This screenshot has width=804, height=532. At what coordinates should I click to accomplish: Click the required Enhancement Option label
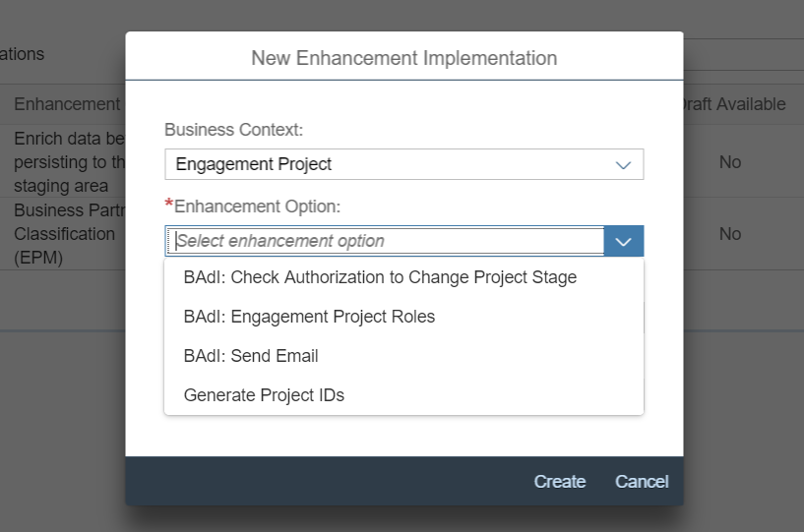(257, 207)
